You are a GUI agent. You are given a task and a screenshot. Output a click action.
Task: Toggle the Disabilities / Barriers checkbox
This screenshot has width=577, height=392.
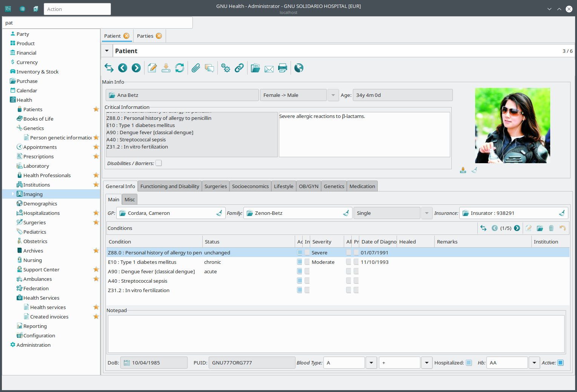pos(158,163)
